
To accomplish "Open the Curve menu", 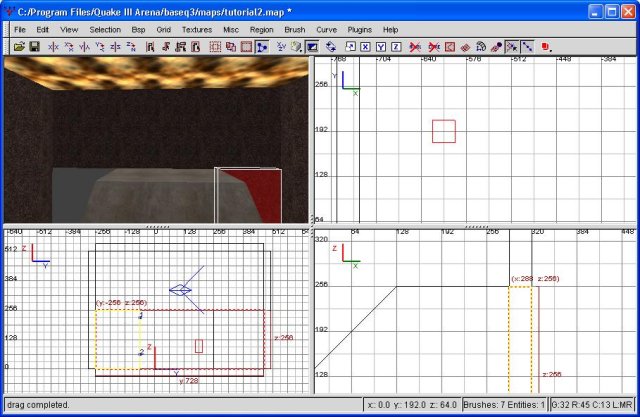I will 326,30.
